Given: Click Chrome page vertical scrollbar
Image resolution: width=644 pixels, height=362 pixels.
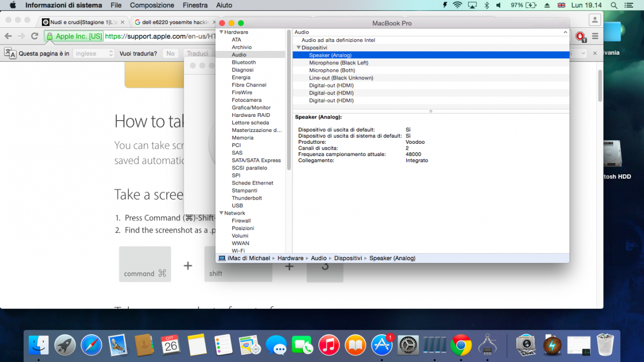Looking at the screenshot, I should coord(600,85).
